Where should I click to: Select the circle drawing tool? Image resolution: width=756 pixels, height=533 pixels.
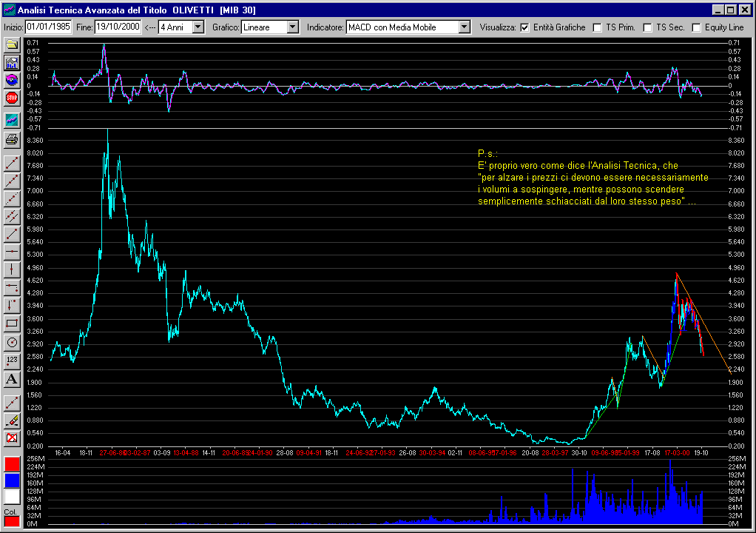click(x=12, y=343)
